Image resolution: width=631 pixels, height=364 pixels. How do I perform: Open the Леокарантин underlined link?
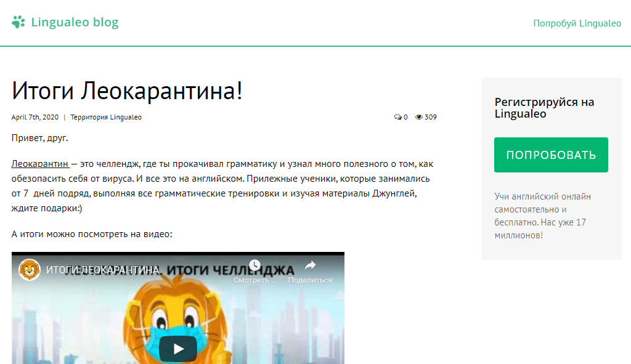click(40, 164)
